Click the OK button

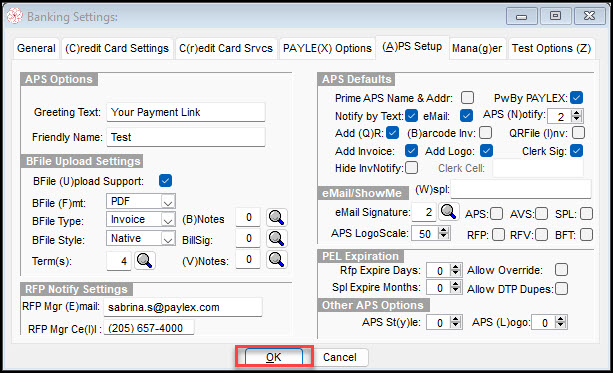point(274,357)
